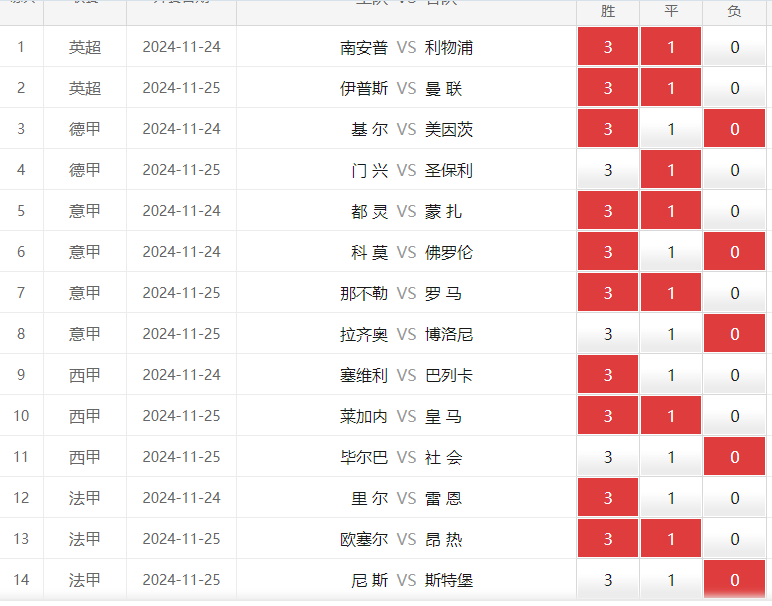Click 西甲 league cell in row 9
Screen dimensions: 772x606
[85, 375]
